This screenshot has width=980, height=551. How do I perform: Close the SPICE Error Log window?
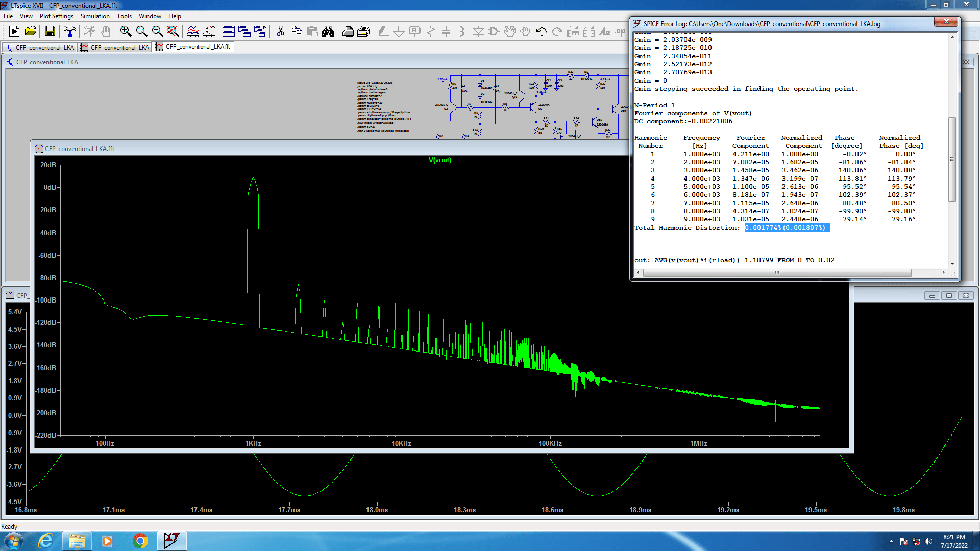click(x=946, y=21)
